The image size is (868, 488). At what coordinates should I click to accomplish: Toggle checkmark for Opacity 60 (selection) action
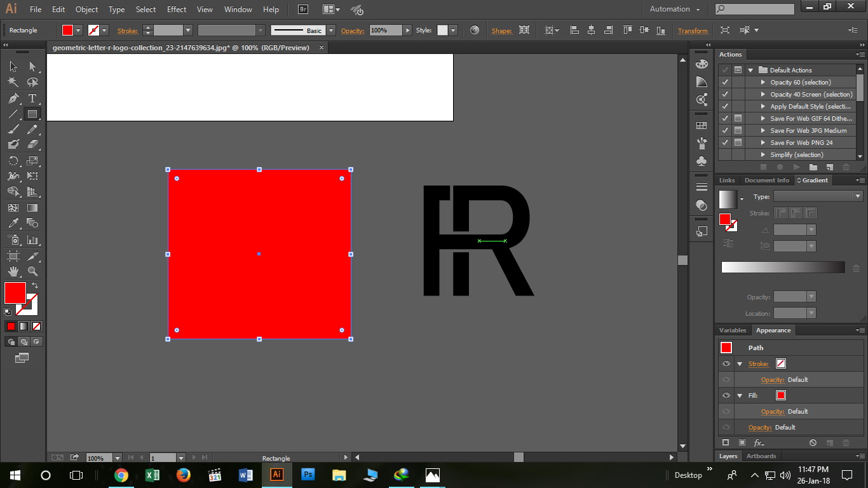click(x=724, y=82)
